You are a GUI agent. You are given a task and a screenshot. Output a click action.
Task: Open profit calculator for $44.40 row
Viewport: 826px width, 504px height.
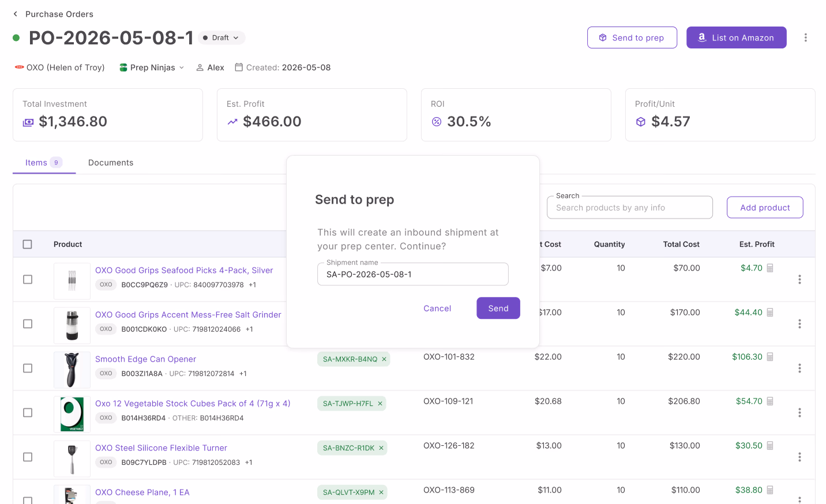click(x=770, y=313)
